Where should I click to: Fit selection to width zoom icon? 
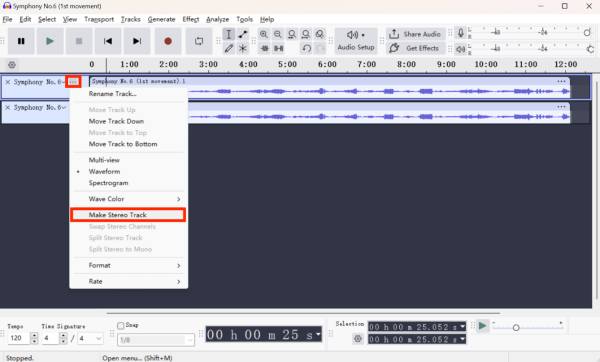[x=292, y=34]
